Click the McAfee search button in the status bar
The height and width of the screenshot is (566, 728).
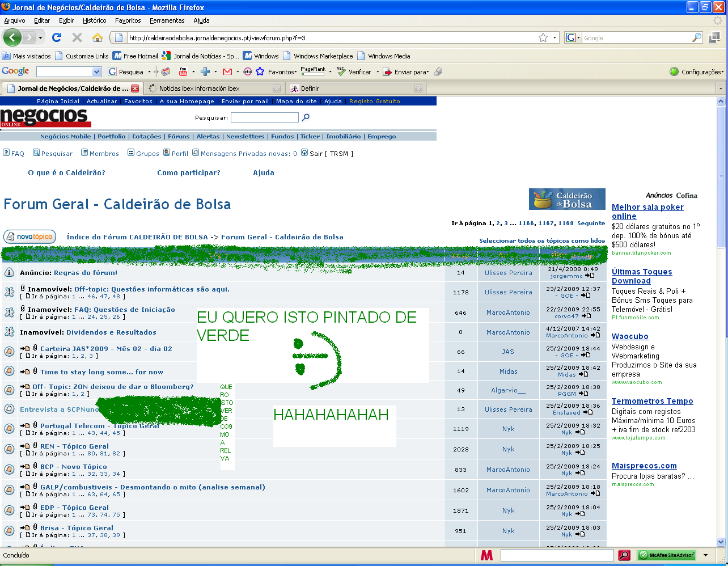[x=624, y=555]
